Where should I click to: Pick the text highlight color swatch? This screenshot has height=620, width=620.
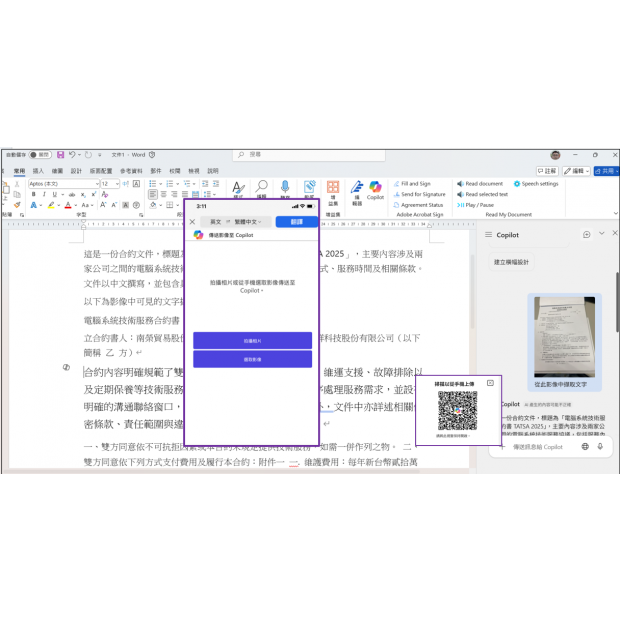[x=51, y=205]
